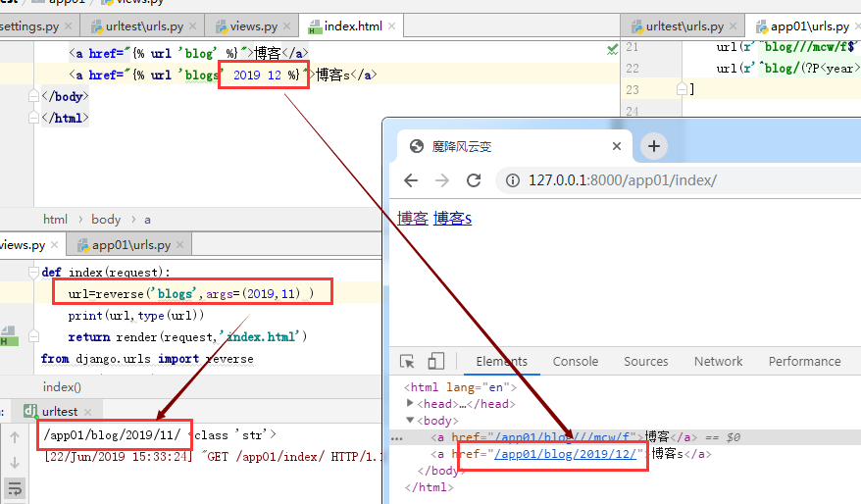Close the settings.py editor tab
This screenshot has height=504, width=861.
tap(68, 25)
